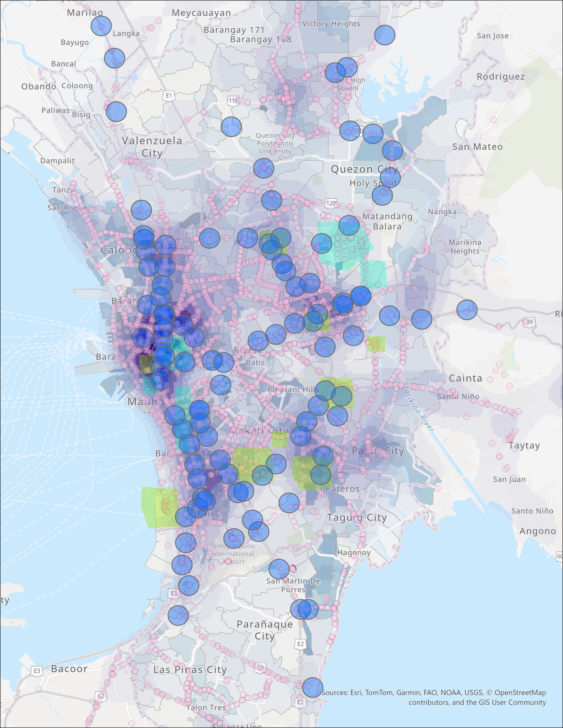Click the route 62 road shield
Viewport: 563px width, 728px height.
click(101, 696)
